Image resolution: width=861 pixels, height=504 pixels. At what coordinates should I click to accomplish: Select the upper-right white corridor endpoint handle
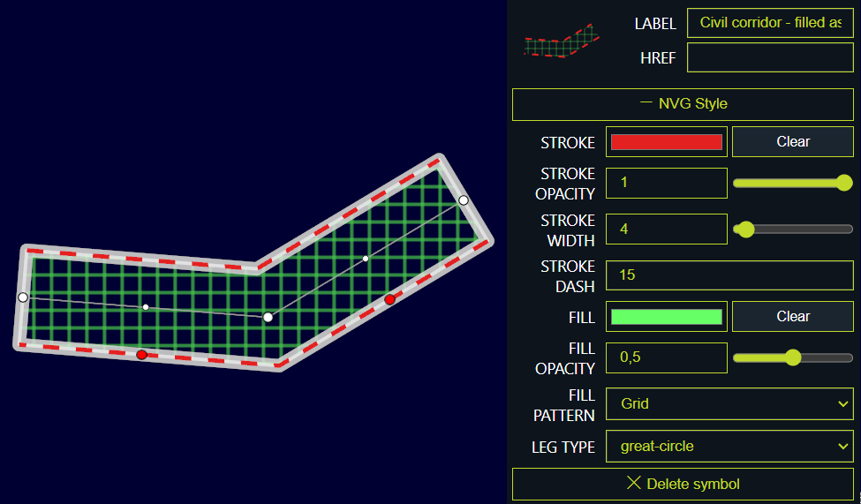tap(464, 199)
